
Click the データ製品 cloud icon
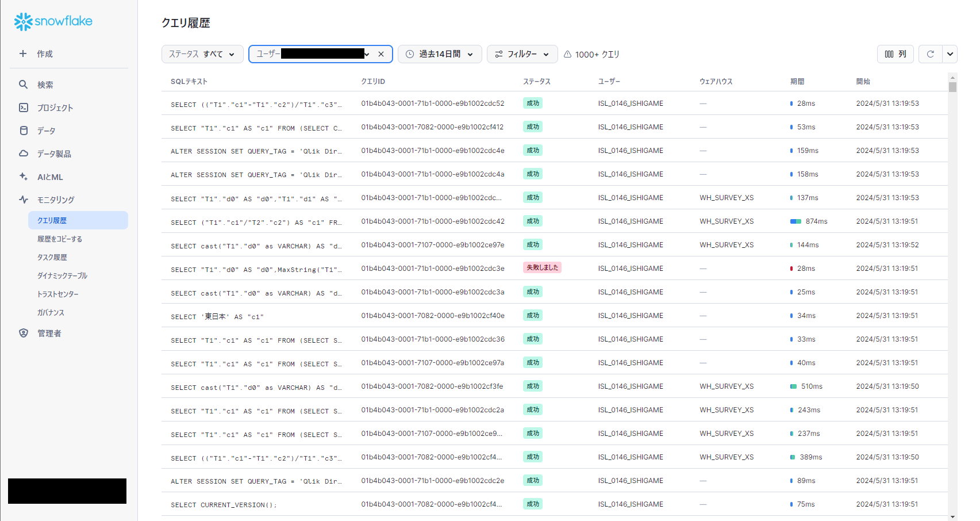pyautogui.click(x=24, y=154)
